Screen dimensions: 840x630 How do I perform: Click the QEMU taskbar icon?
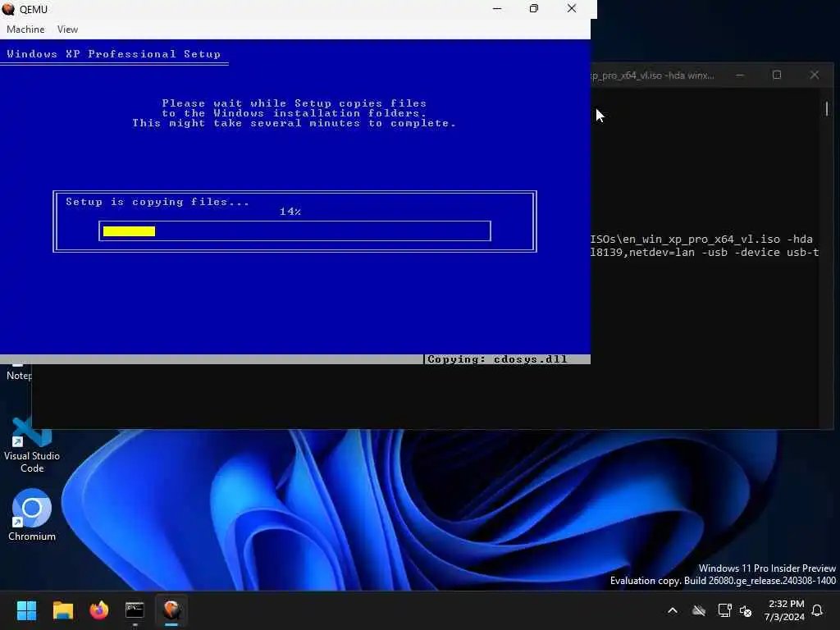tap(171, 610)
